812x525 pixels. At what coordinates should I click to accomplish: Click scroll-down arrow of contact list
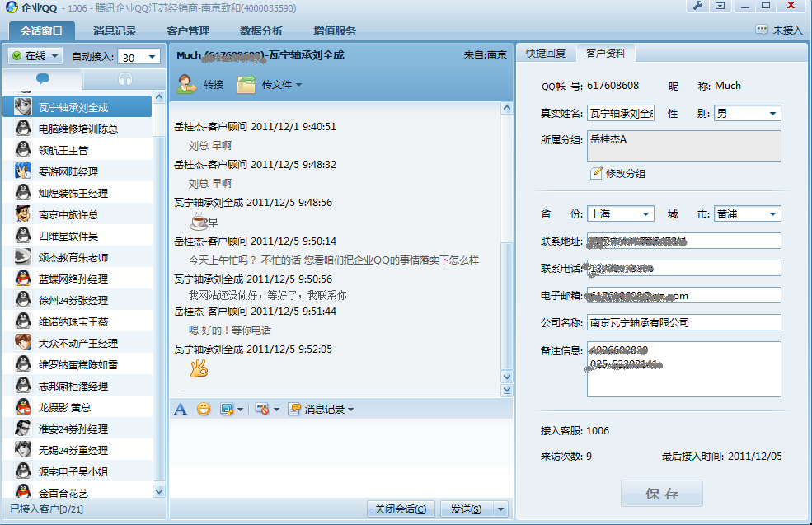[159, 491]
